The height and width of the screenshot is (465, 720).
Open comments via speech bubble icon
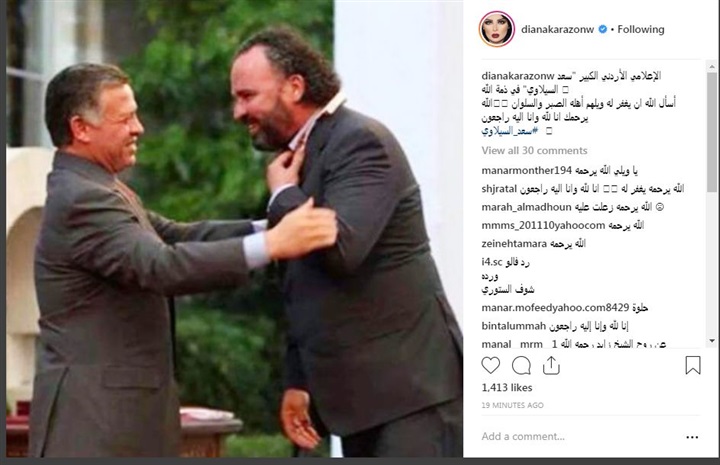point(521,366)
